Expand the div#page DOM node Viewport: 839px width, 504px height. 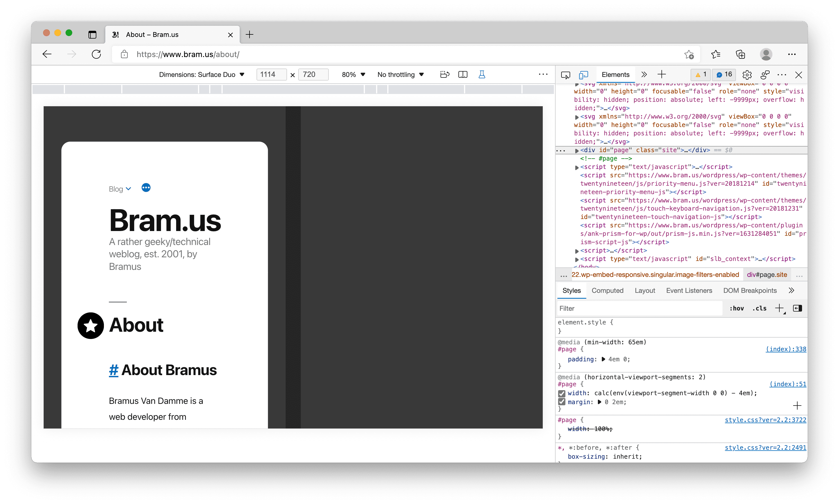577,150
